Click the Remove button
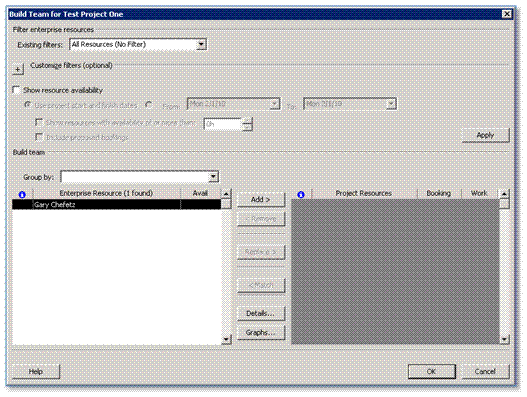The height and width of the screenshot is (397, 527). point(261,219)
